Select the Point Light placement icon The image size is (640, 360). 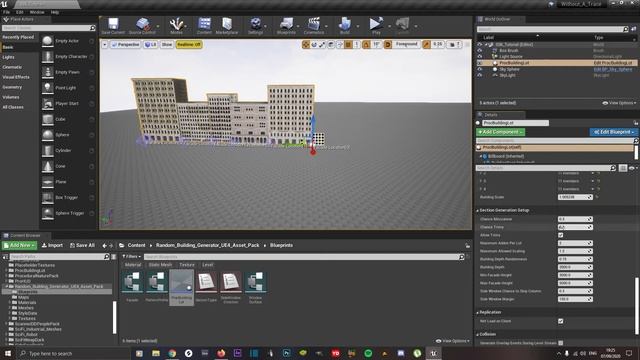click(x=48, y=88)
